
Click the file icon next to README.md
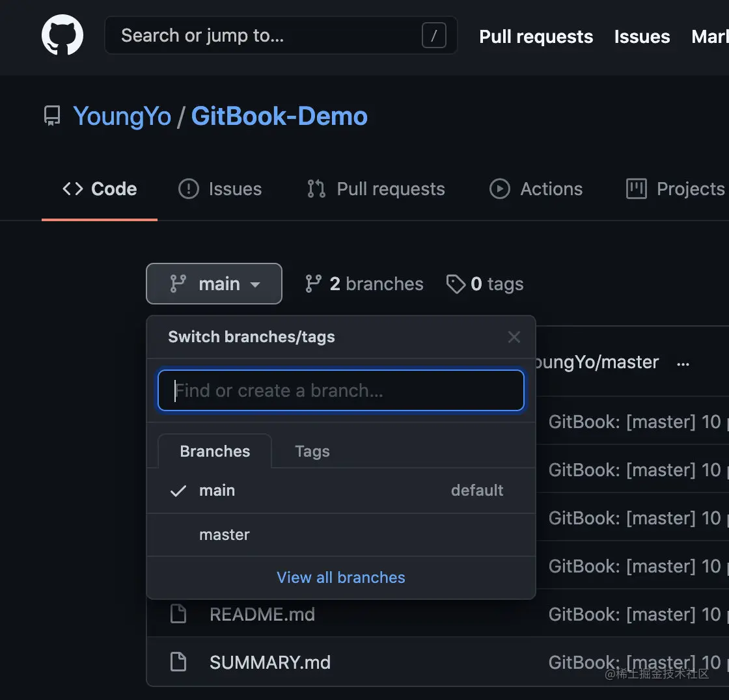point(178,614)
